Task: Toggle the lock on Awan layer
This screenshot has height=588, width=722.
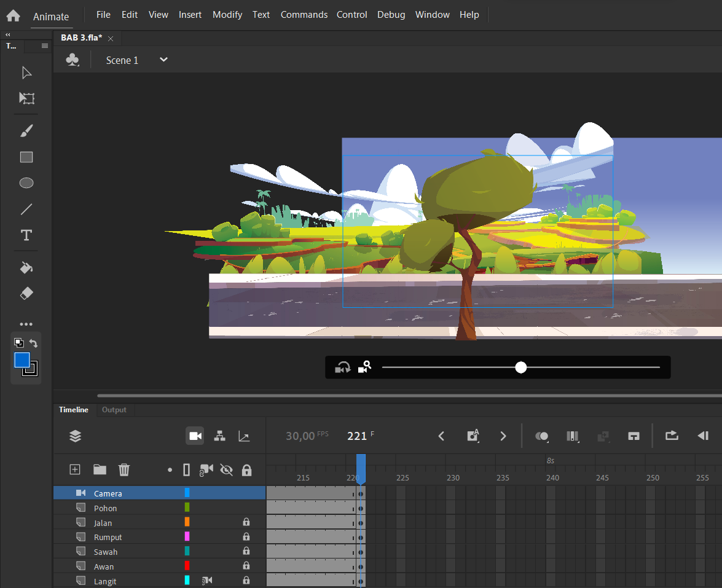Action: point(246,566)
